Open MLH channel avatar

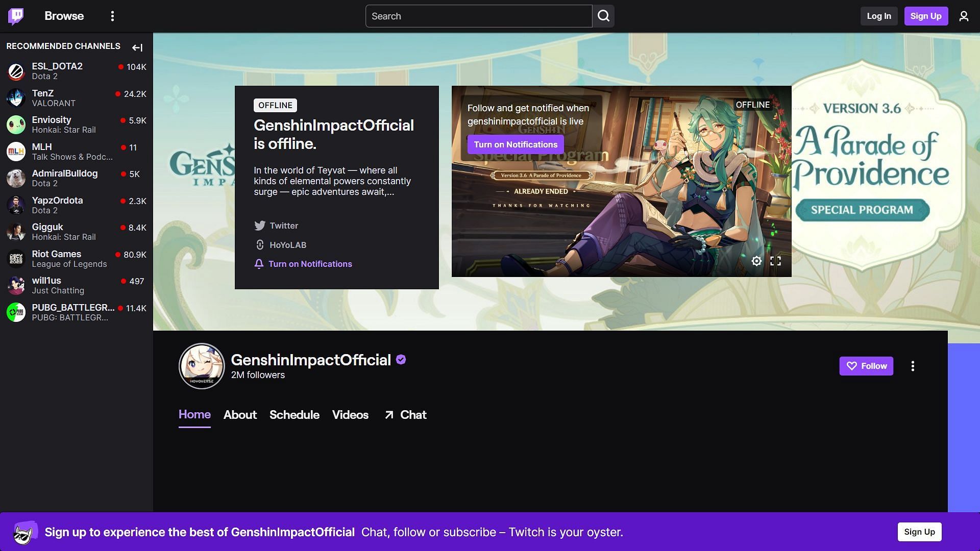click(16, 152)
